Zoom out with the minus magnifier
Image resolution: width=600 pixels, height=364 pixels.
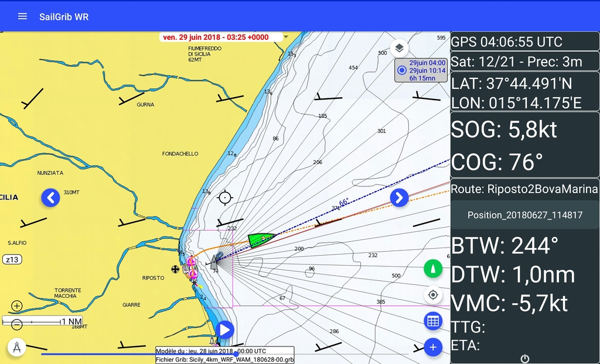point(17,325)
